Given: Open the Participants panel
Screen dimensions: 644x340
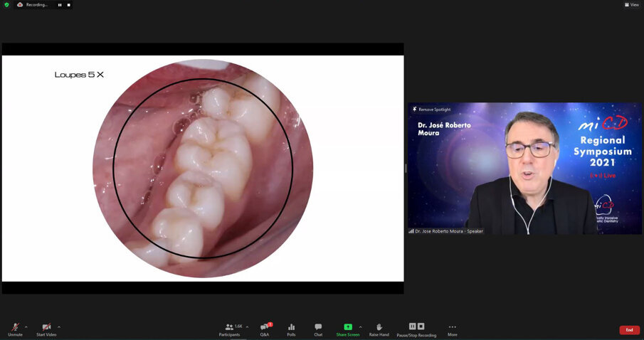Looking at the screenshot, I should (230, 329).
